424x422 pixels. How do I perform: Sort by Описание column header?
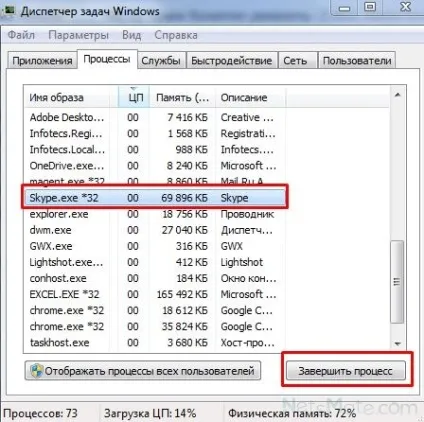pos(251,97)
